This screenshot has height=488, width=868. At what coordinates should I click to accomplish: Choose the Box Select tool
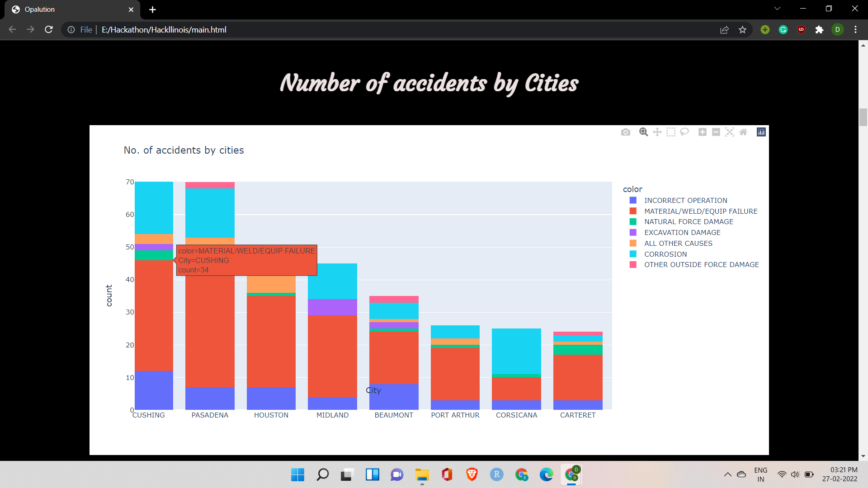(x=671, y=132)
